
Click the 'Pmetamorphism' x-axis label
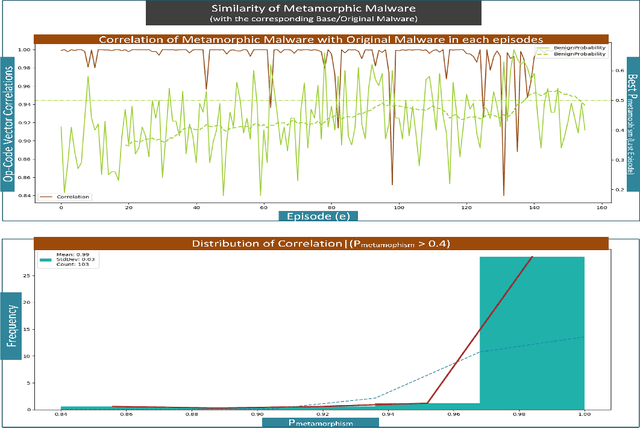(x=320, y=422)
